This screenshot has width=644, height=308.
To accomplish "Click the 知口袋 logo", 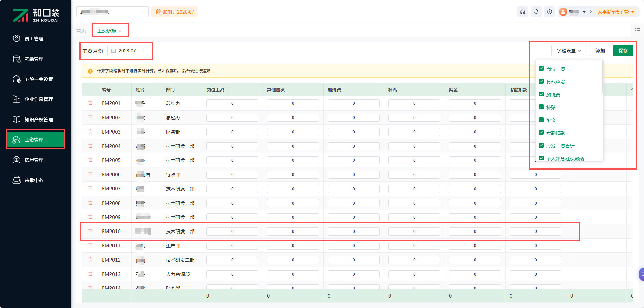I will tap(36, 15).
